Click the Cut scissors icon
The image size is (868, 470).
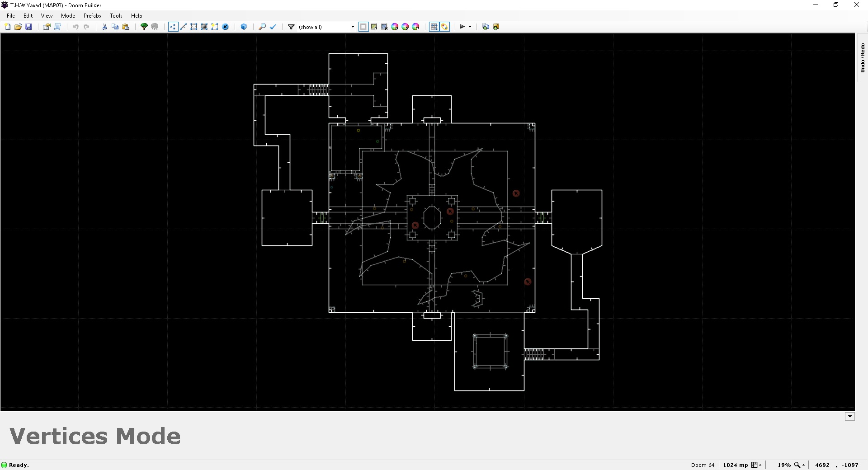104,27
